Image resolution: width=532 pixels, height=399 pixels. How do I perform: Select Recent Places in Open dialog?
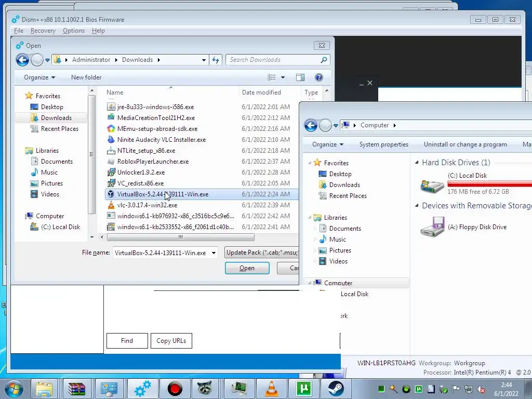tap(60, 129)
